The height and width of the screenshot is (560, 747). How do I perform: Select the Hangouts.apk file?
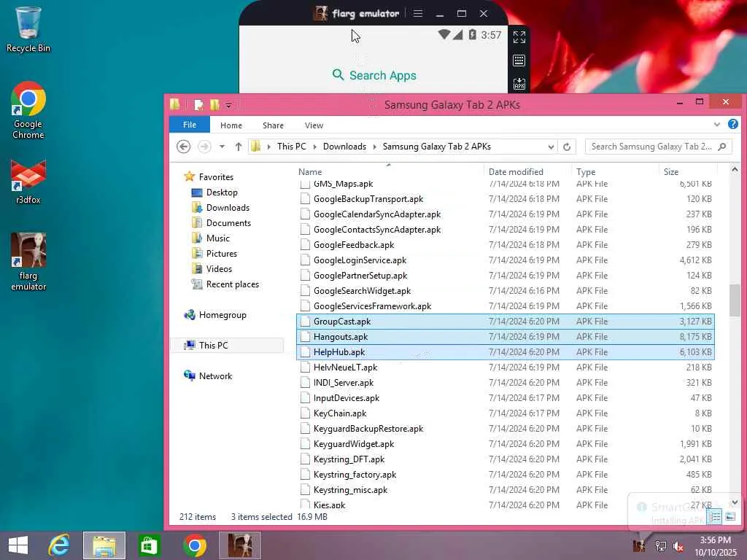[506, 337]
